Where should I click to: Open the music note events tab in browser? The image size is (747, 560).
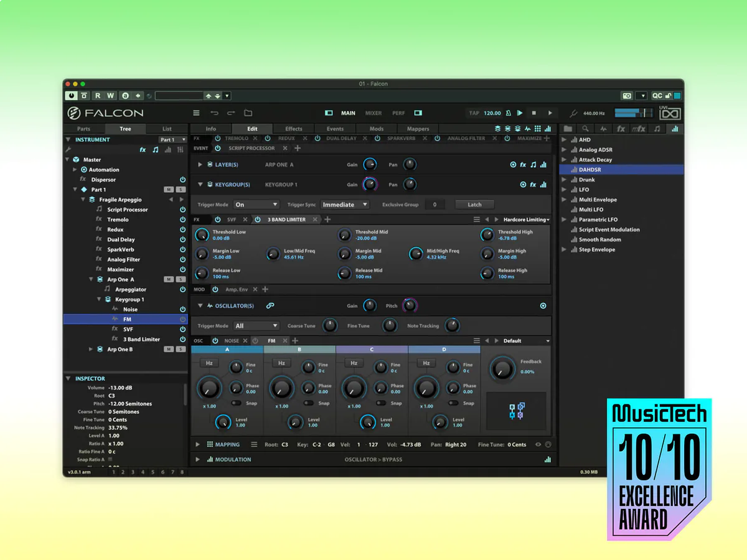click(657, 129)
